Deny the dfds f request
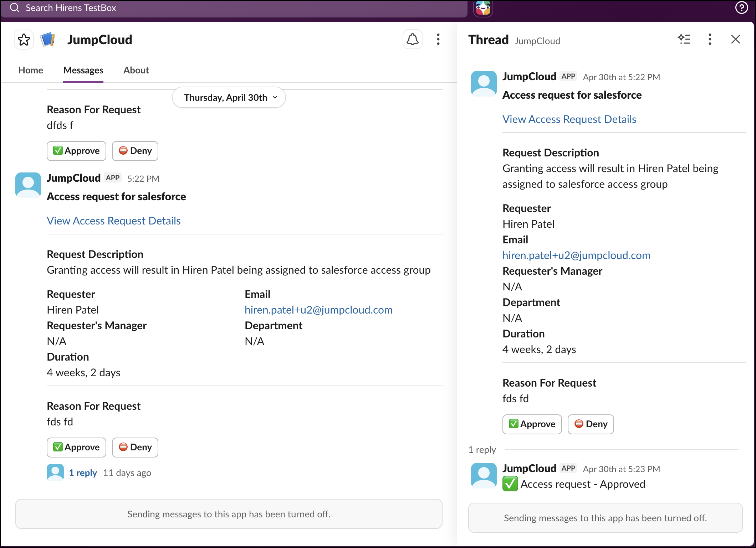 [135, 151]
